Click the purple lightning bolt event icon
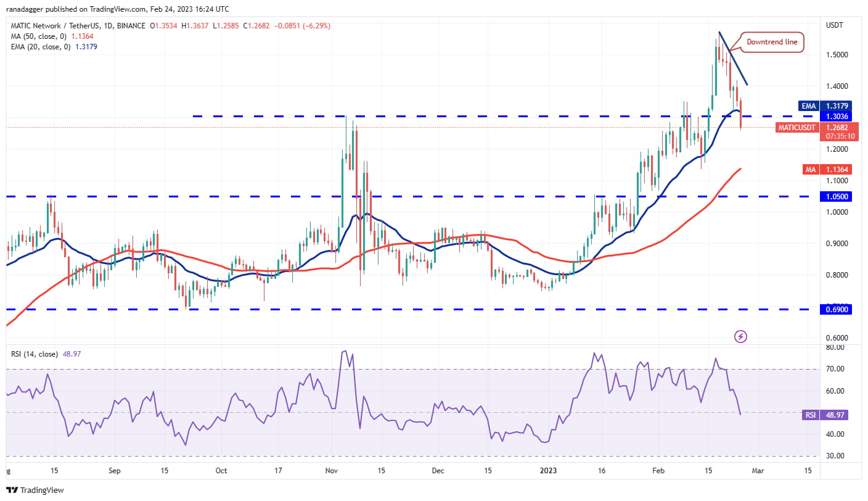Image resolution: width=868 pixels, height=501 pixels. pyautogui.click(x=741, y=336)
